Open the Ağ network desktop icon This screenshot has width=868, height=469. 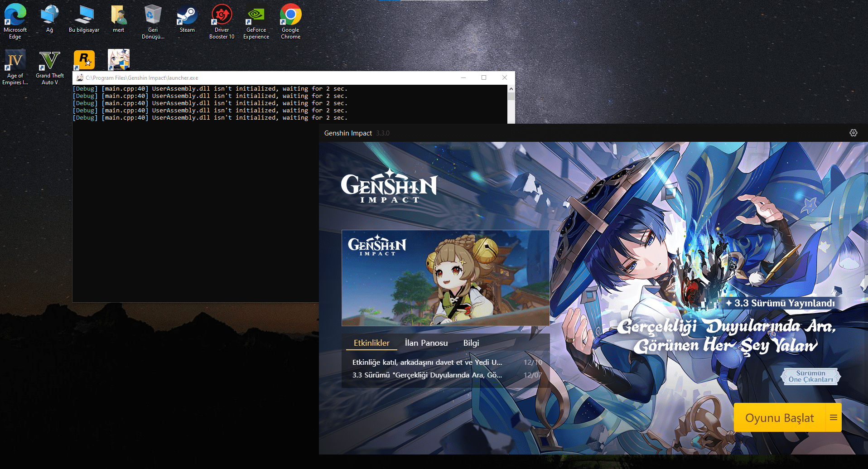(x=49, y=18)
